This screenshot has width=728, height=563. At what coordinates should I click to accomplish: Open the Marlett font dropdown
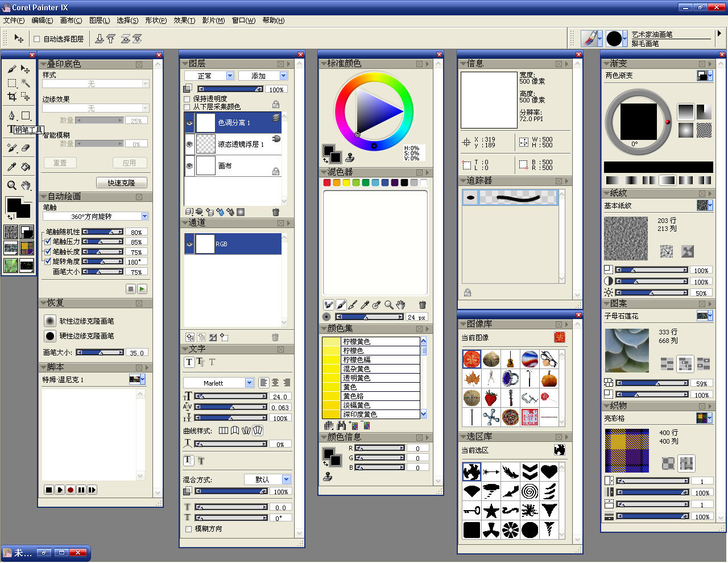coord(249,383)
